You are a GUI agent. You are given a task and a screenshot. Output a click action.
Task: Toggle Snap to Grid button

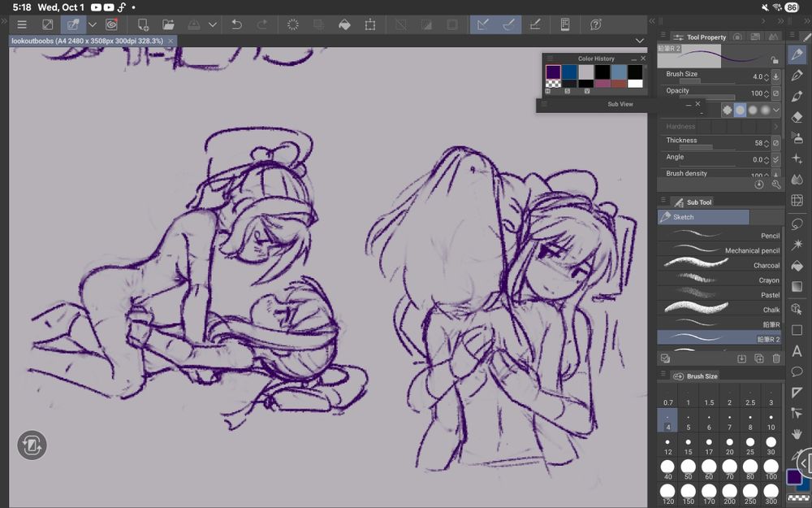pyautogui.click(x=535, y=24)
